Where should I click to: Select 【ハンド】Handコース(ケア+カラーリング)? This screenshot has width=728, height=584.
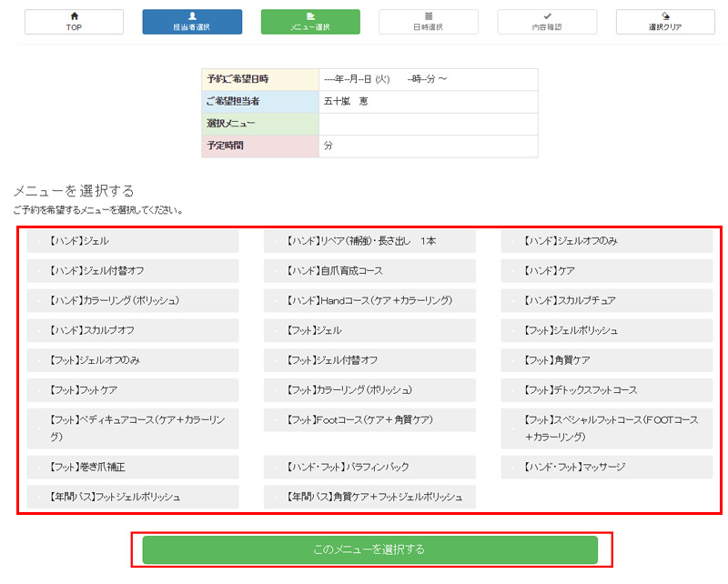[x=369, y=300]
